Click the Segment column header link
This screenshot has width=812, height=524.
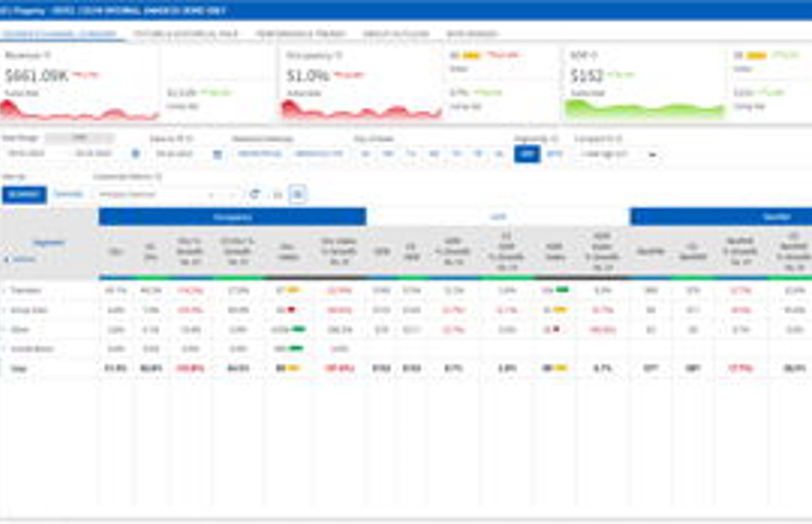pos(49,243)
